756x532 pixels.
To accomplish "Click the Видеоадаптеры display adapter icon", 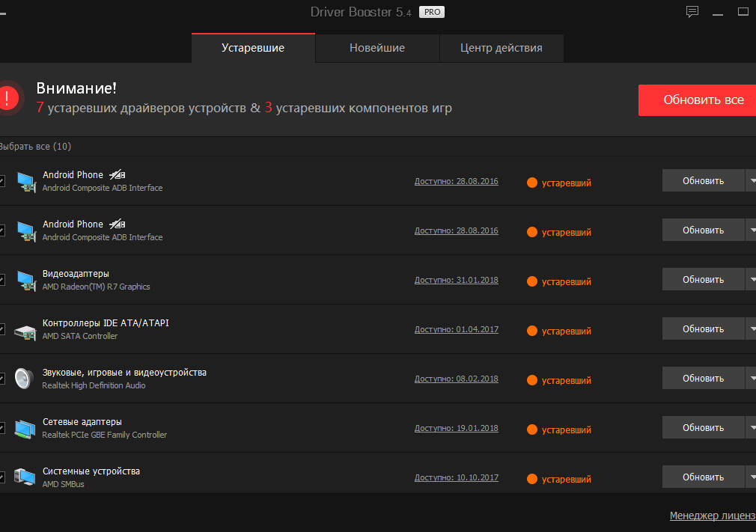I will point(26,281).
